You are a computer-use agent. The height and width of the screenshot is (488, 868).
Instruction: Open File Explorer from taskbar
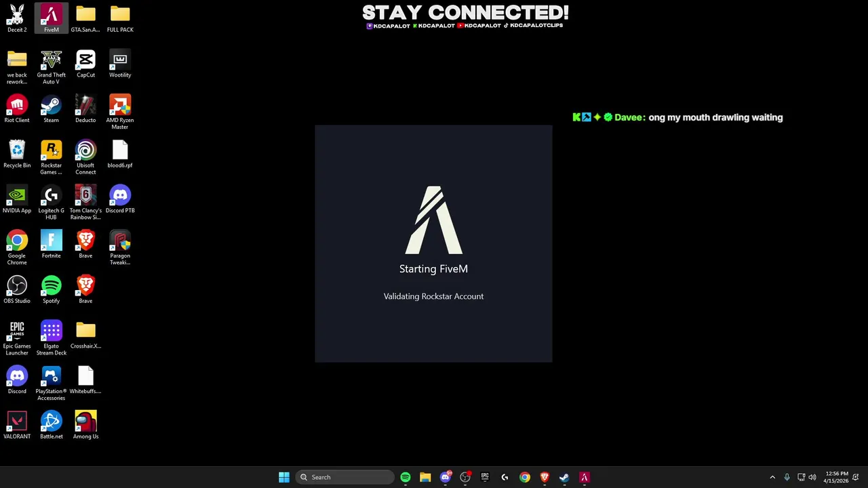click(x=425, y=477)
